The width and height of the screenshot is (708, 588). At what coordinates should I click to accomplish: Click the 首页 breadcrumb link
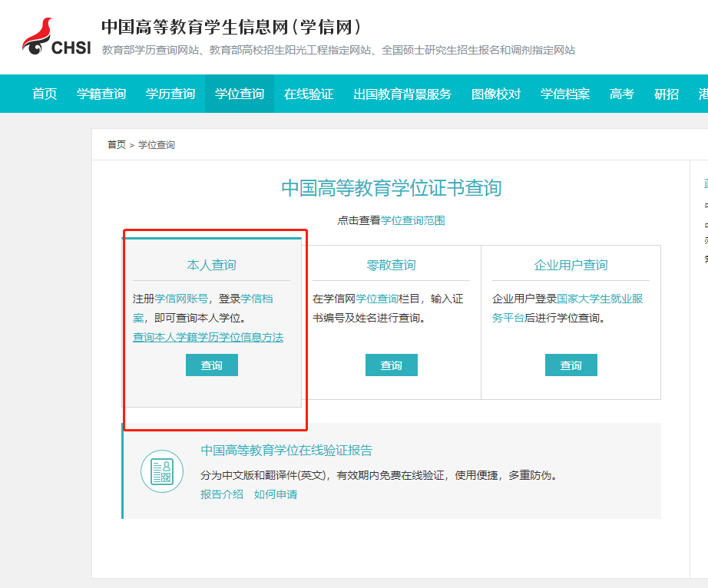coord(117,144)
